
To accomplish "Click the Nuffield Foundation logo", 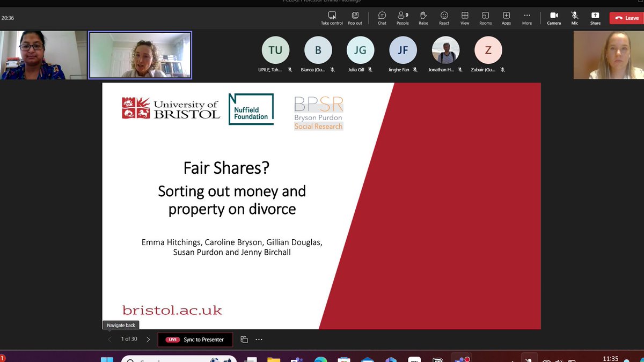I will (x=251, y=109).
